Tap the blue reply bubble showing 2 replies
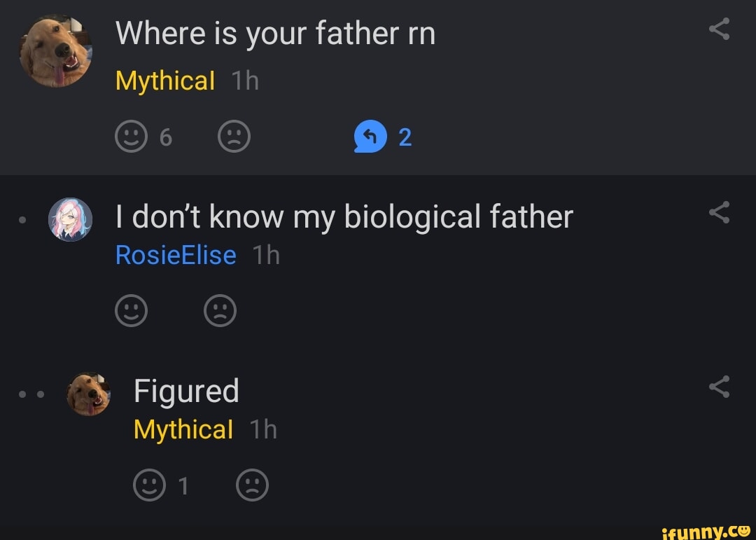The height and width of the screenshot is (540, 756). click(x=370, y=136)
